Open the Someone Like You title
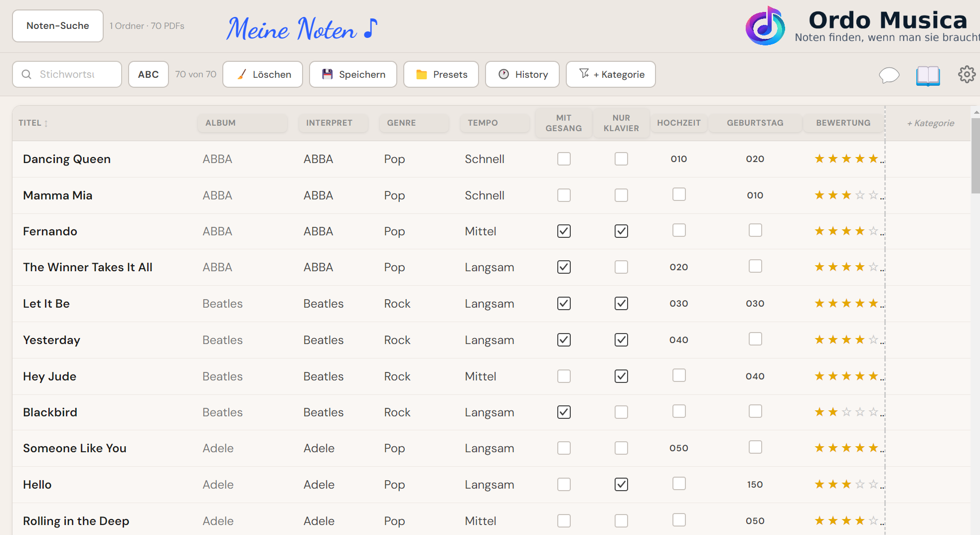Image resolution: width=980 pixels, height=535 pixels. [x=75, y=448]
